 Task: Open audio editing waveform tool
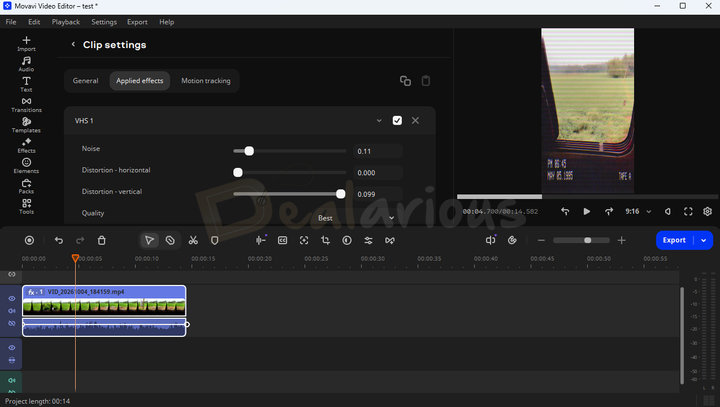[x=261, y=240]
